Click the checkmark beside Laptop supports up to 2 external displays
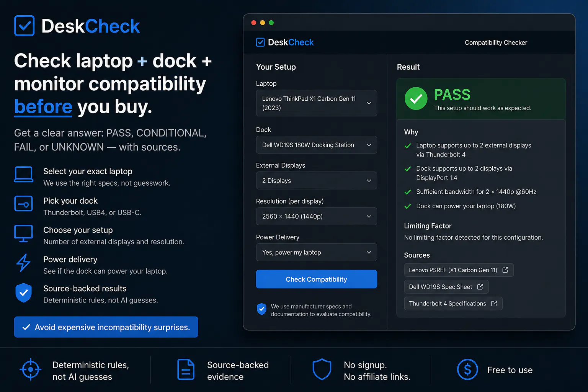The width and height of the screenshot is (588, 392). coord(408,146)
